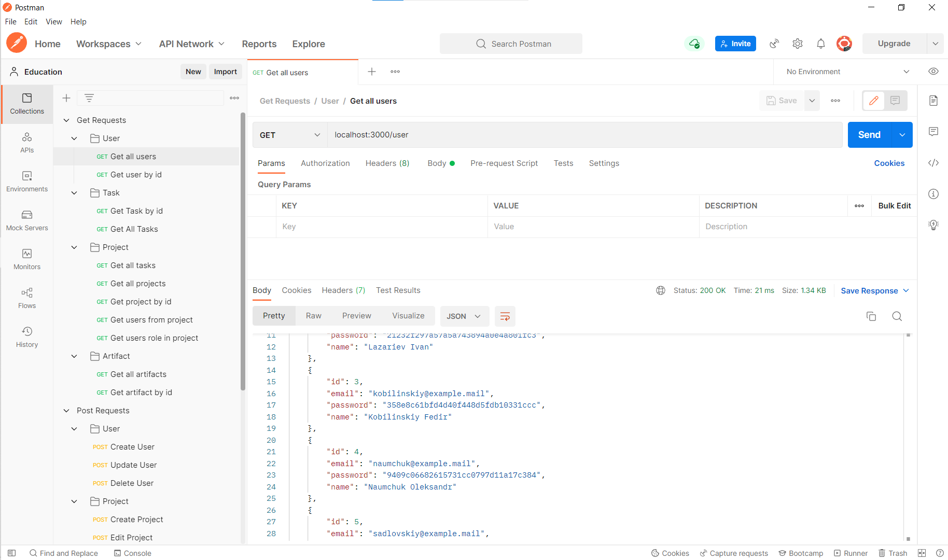This screenshot has width=948, height=560.
Task: Search the response with magnifier icon
Action: pyautogui.click(x=897, y=316)
